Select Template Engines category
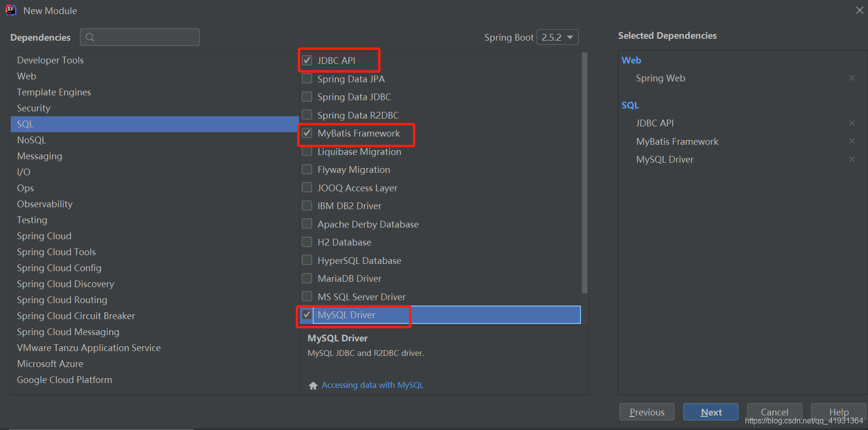This screenshot has width=868, height=430. 154,92
